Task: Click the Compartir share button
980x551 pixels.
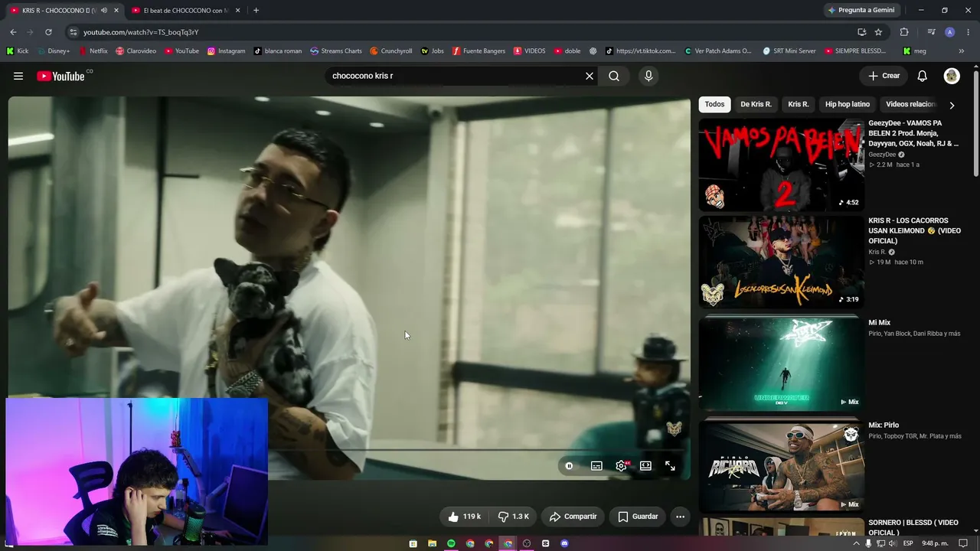Action: [x=573, y=517]
